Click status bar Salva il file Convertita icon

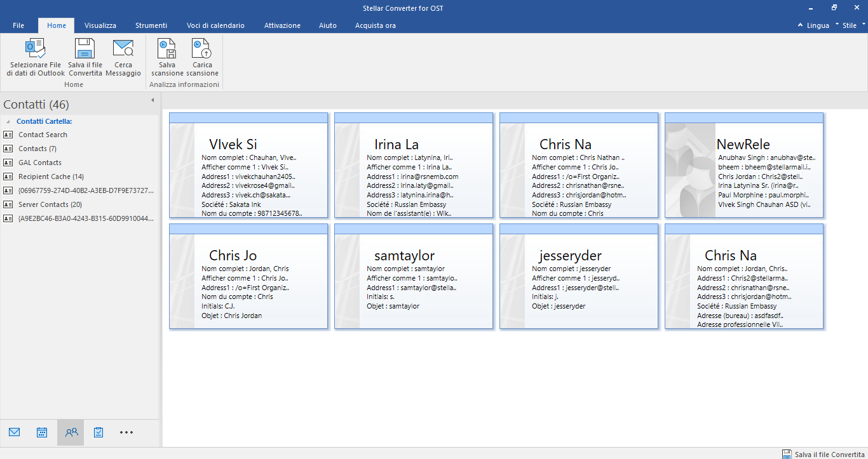pyautogui.click(x=787, y=454)
